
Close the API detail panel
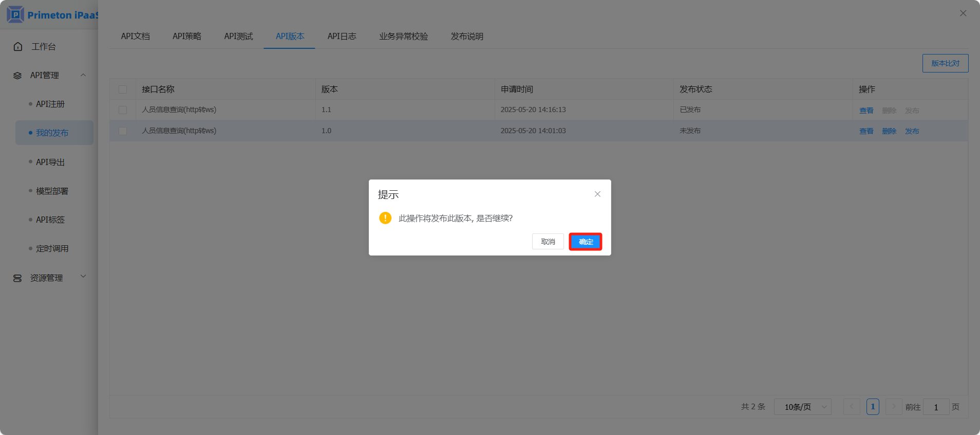point(963,13)
